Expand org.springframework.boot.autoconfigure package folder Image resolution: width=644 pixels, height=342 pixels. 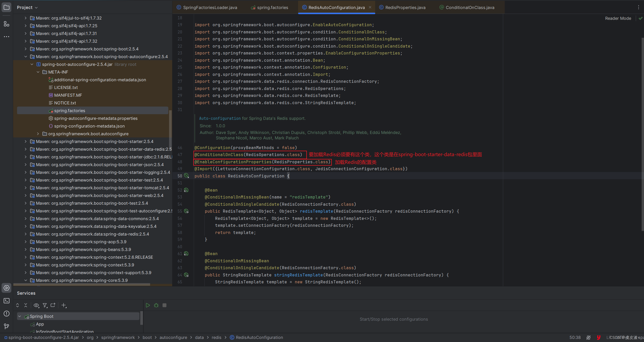pyautogui.click(x=38, y=134)
